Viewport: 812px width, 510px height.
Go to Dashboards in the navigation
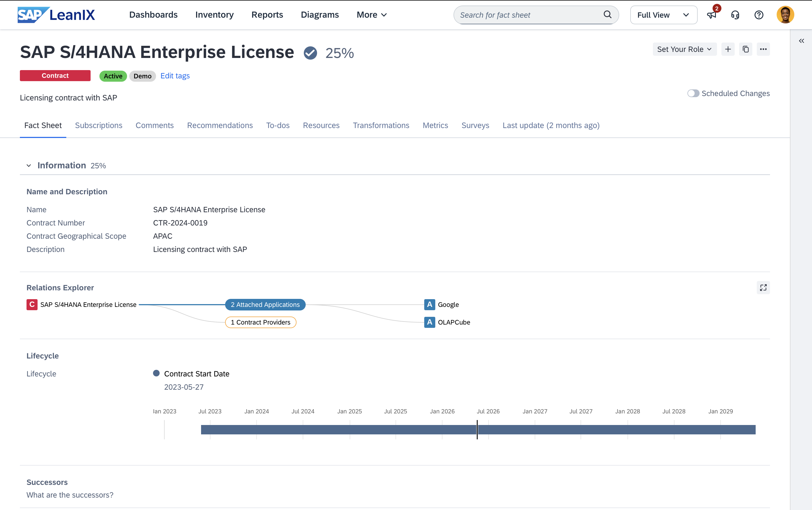coord(153,15)
